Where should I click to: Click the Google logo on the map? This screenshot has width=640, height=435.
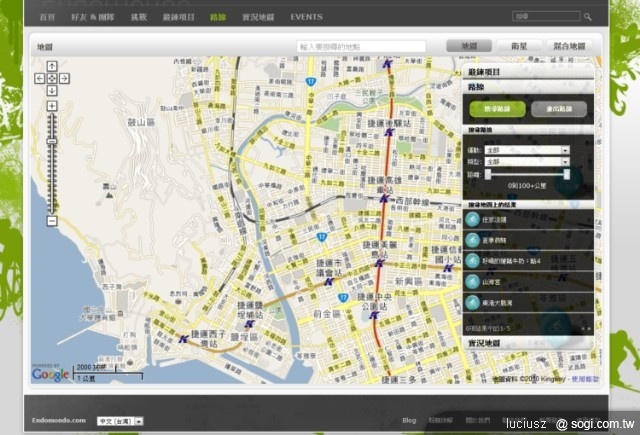tap(51, 374)
